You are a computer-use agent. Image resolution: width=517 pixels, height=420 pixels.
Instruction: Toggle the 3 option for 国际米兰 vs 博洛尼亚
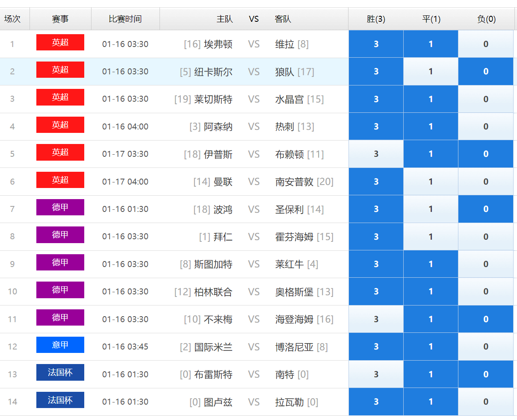[376, 347]
